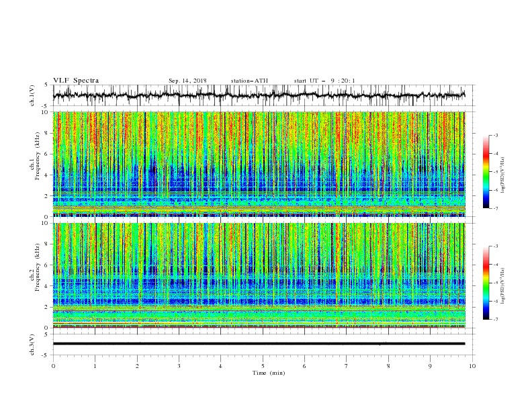Click time axis tick label "1"

[95, 366]
